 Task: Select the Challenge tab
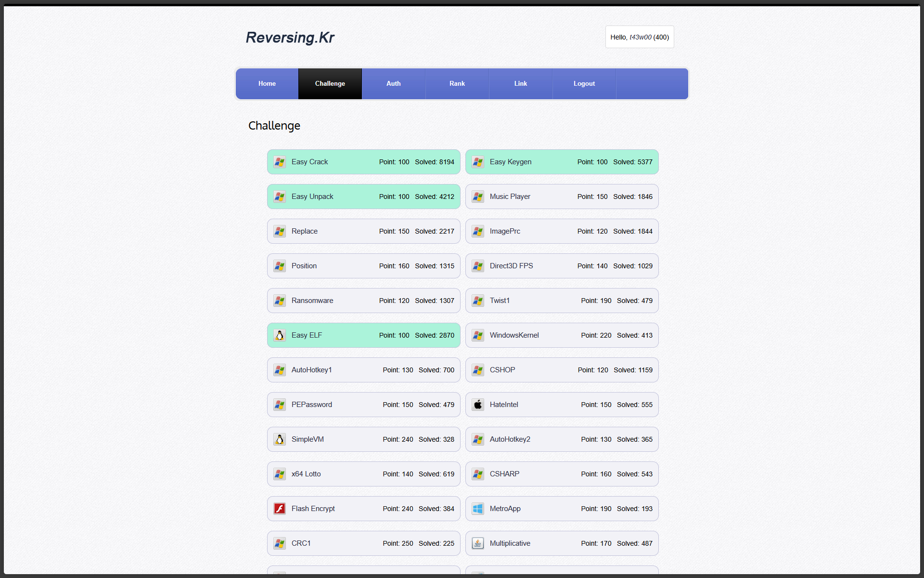pos(330,84)
